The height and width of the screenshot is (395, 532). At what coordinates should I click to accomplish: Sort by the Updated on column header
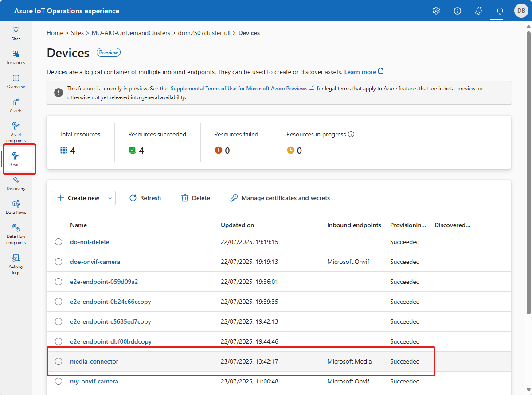pyautogui.click(x=237, y=225)
